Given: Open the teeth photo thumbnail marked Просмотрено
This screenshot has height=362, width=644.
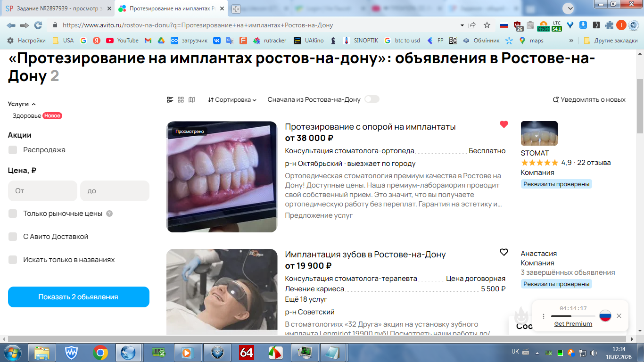Looking at the screenshot, I should click(x=222, y=177).
